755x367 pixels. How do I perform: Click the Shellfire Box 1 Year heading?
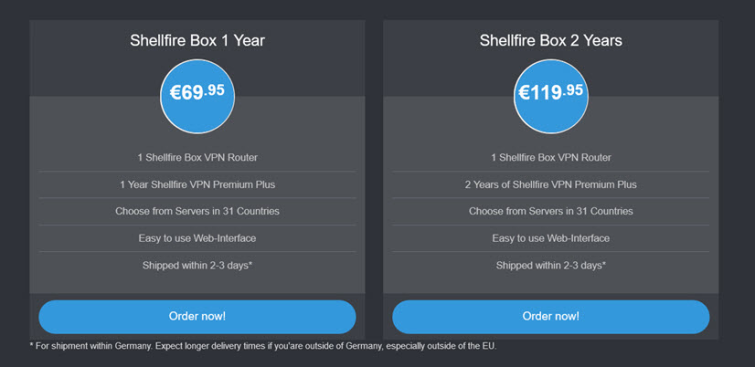pyautogui.click(x=197, y=40)
